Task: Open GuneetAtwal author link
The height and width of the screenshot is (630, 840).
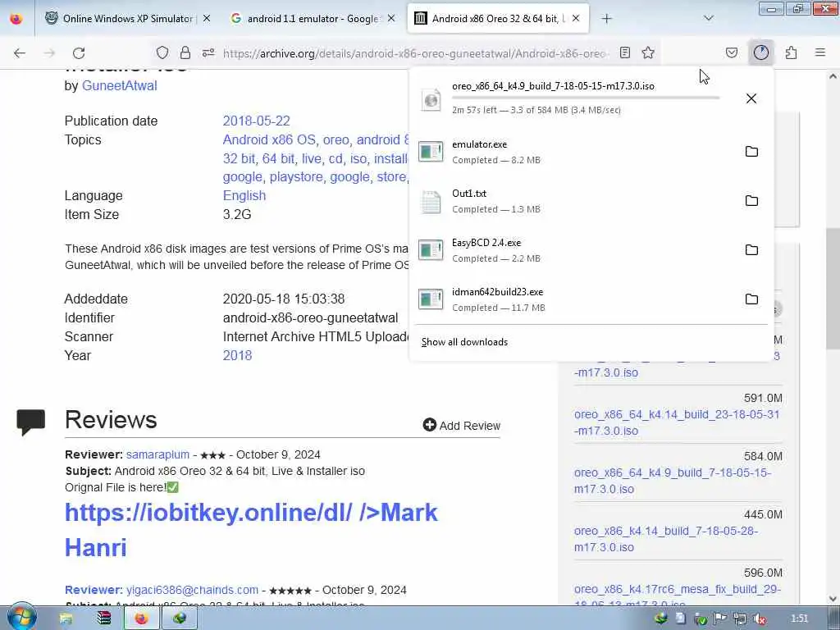Action: 120,85
